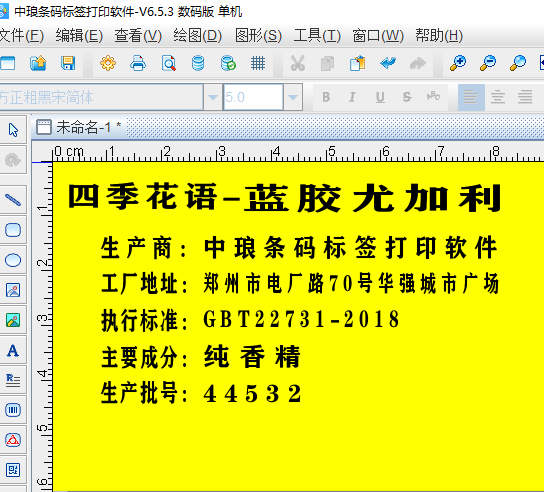Image resolution: width=544 pixels, height=492 pixels.
Task: Open the 窗口(W) menu
Action: [378, 36]
